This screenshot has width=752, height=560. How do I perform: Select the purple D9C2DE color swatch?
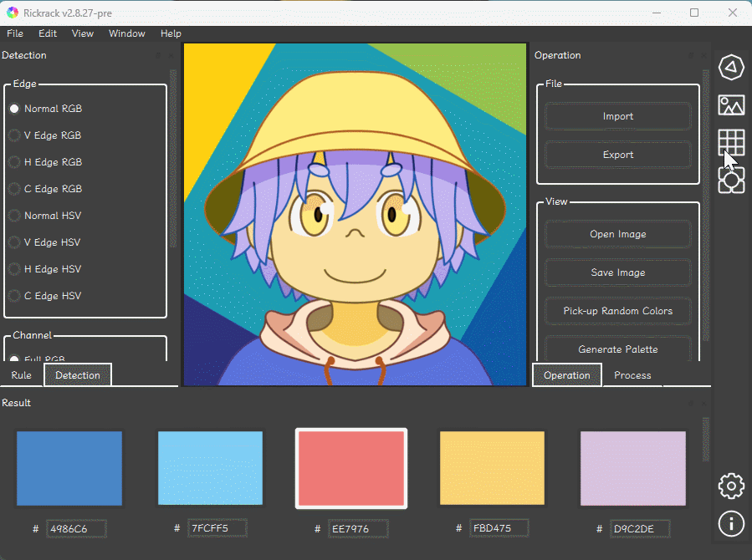tap(632, 468)
